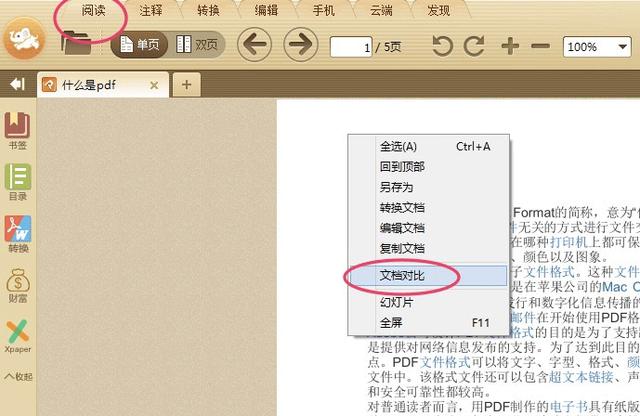Image resolution: width=640 pixels, height=416 pixels.
Task: Choose 编辑文档 in the context menu
Action: pyautogui.click(x=429, y=228)
